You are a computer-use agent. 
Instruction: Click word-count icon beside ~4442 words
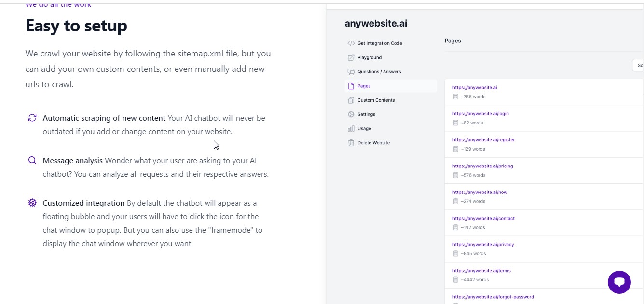click(x=455, y=279)
